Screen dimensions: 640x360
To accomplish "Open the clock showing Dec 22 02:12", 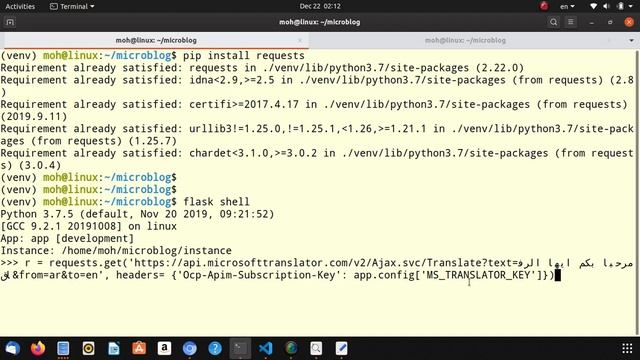I will point(320,6).
